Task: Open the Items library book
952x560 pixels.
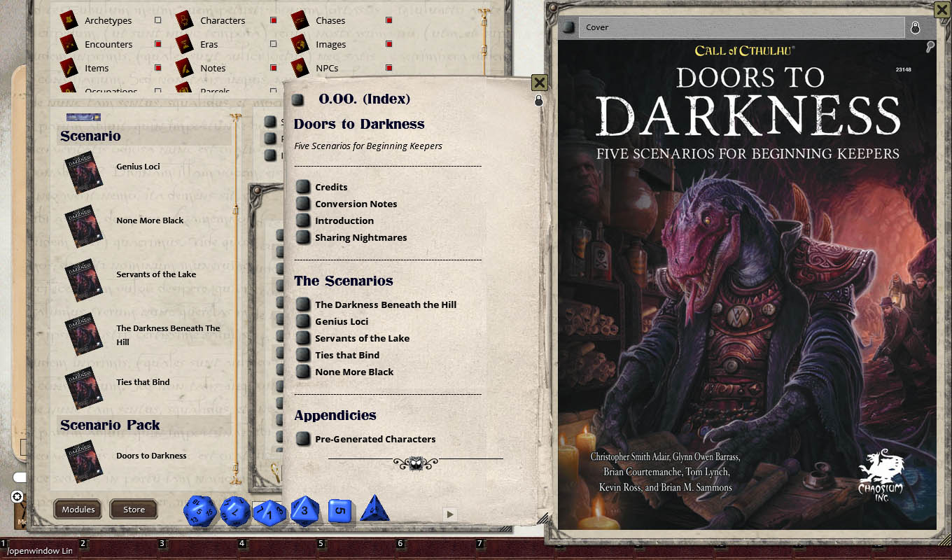Action: pos(70,67)
